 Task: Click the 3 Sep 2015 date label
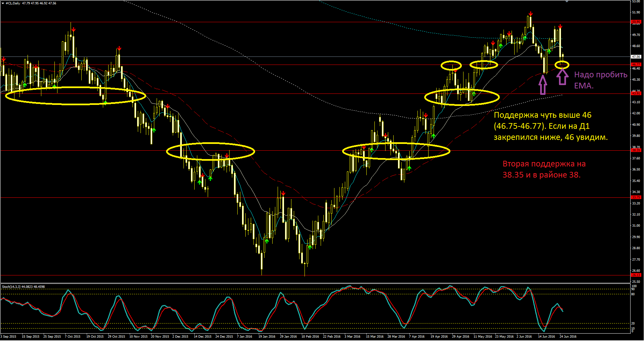pos(8,337)
